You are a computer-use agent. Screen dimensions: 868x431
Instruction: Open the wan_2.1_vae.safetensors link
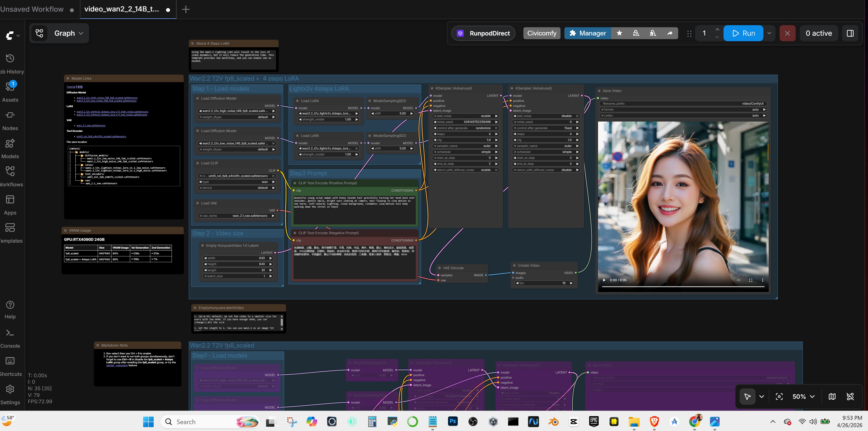pyautogui.click(x=91, y=126)
